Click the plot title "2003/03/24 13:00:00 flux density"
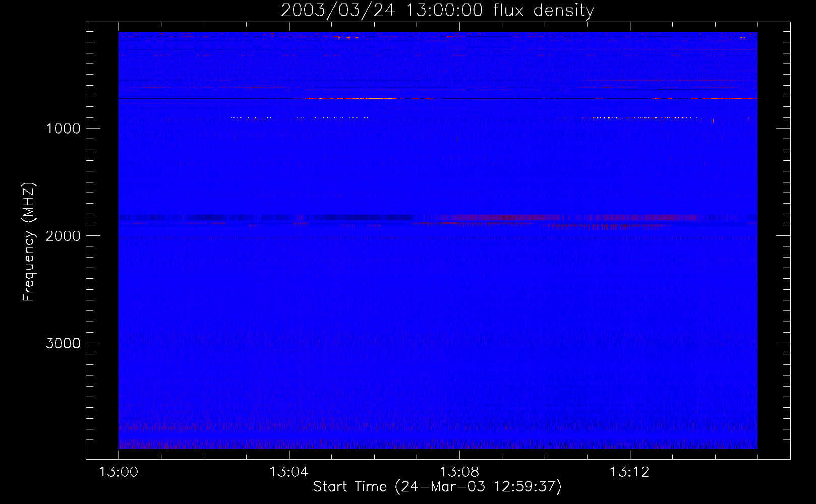 tap(437, 10)
